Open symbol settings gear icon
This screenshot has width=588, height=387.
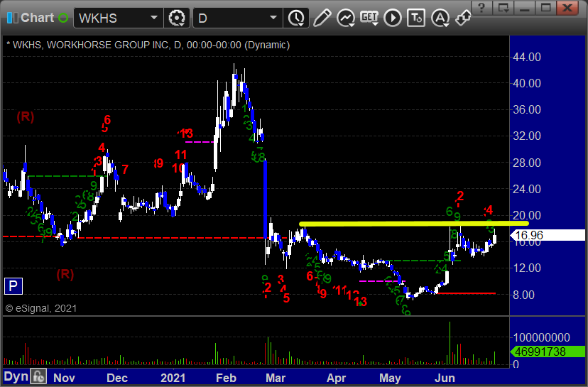[177, 18]
